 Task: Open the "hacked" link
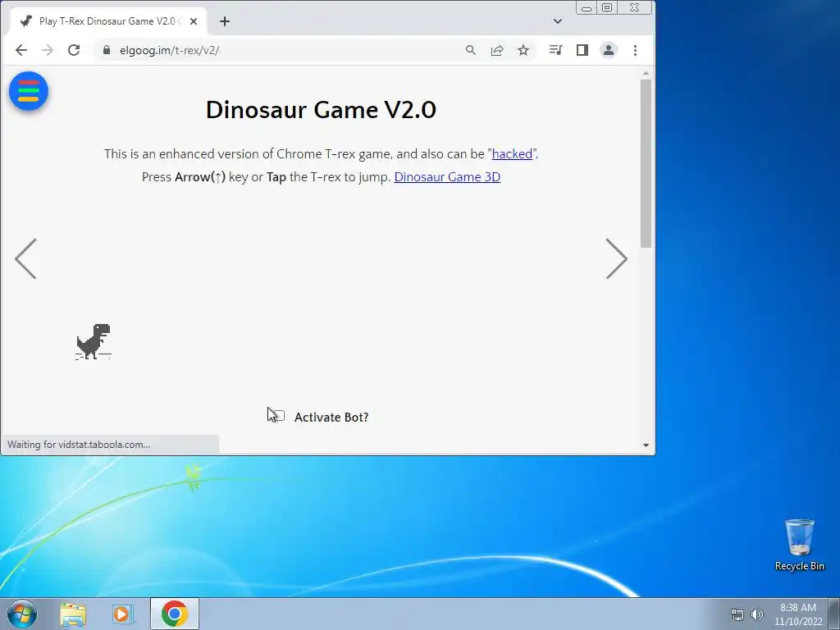pyautogui.click(x=512, y=153)
